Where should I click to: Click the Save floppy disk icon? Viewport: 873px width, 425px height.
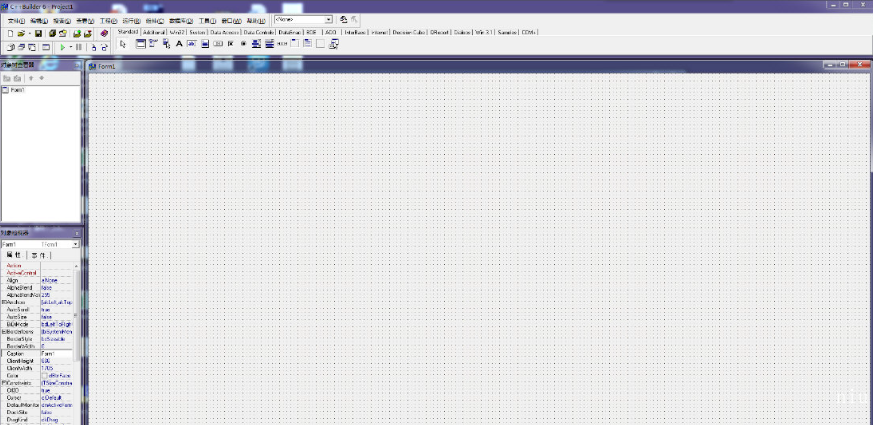tap(38, 33)
